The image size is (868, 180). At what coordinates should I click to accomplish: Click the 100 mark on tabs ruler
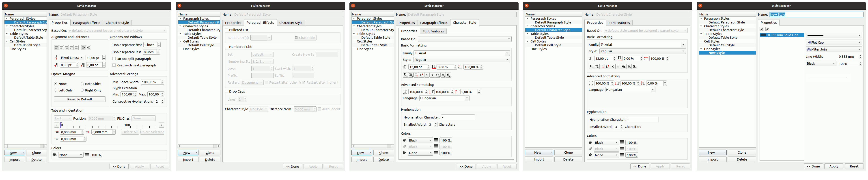(x=127, y=125)
